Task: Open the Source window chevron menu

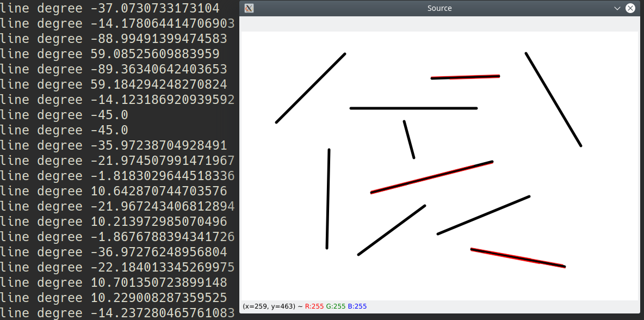Action: coord(617,8)
